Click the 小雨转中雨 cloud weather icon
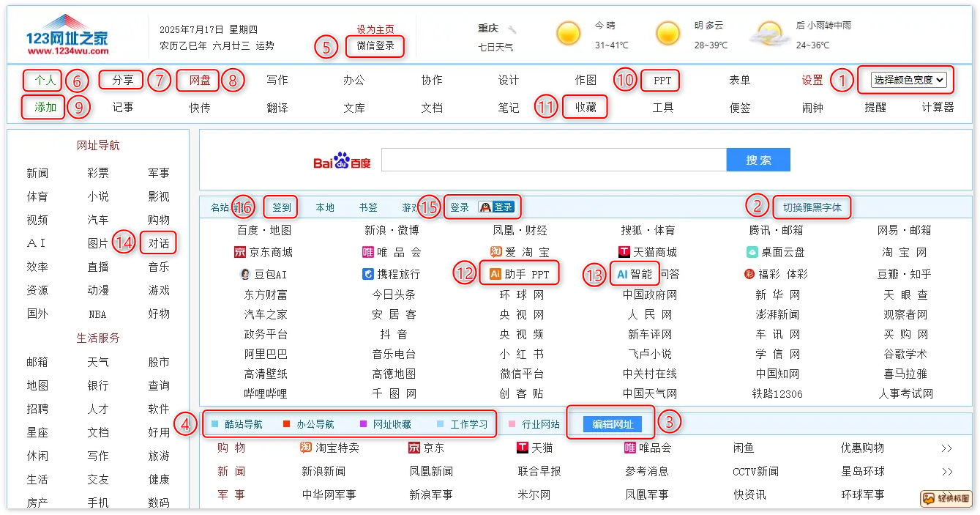Image resolution: width=980 pixels, height=515 pixels. click(768, 34)
